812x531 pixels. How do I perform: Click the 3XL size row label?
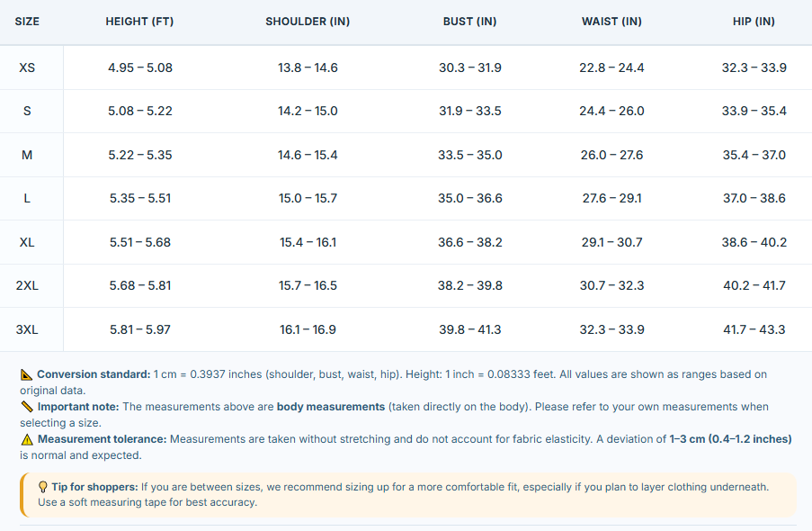pyautogui.click(x=27, y=329)
